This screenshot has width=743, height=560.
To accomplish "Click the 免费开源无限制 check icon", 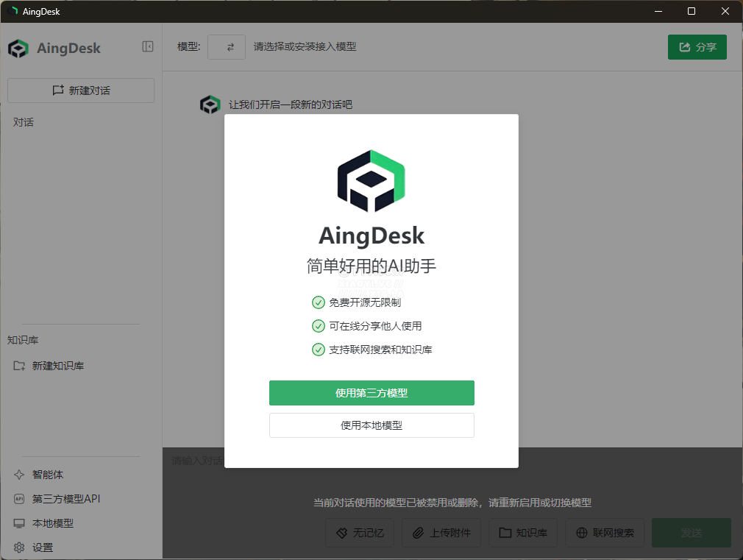I will (x=319, y=302).
